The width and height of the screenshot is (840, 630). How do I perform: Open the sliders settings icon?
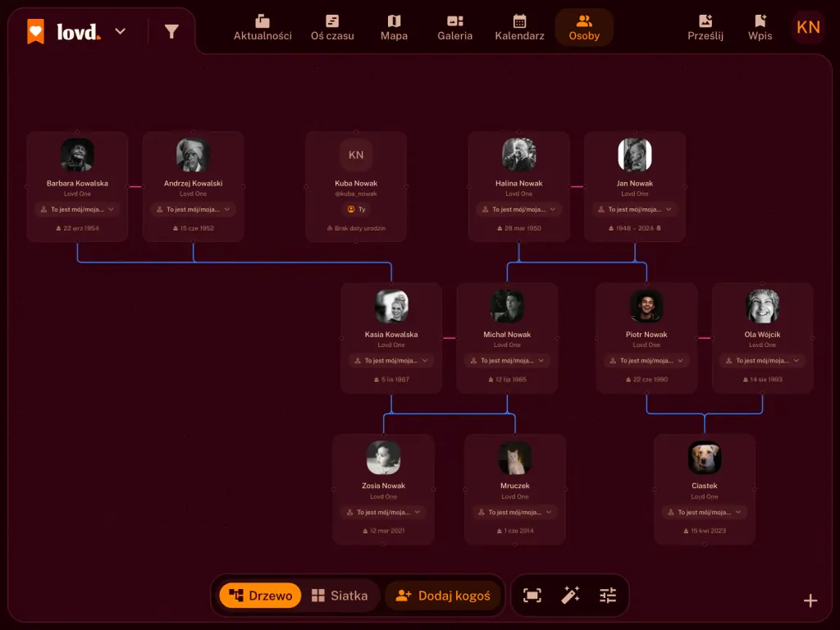click(608, 596)
